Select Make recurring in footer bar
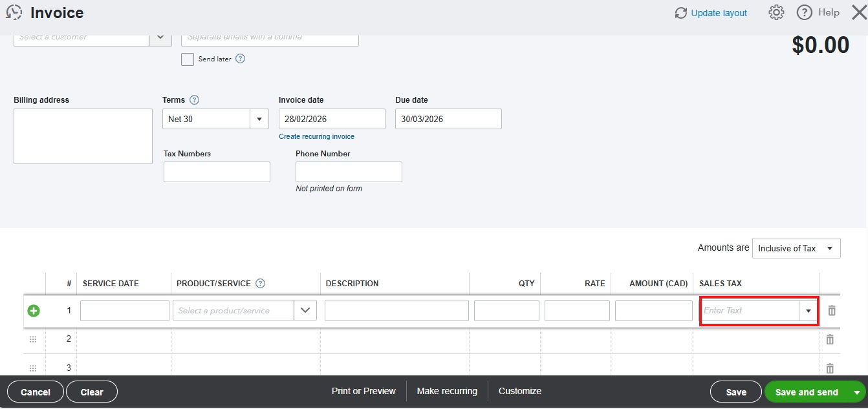The height and width of the screenshot is (409, 868). point(447,391)
